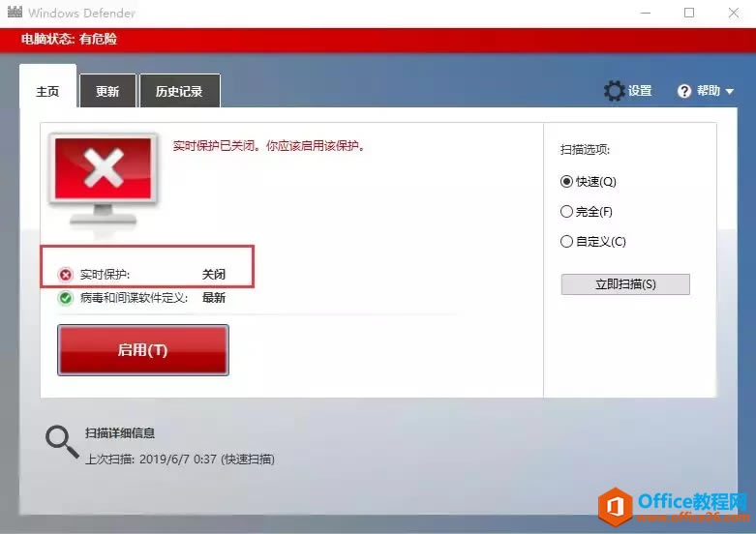
Task: Select the 完全(F) scan option
Action: [x=586, y=212]
